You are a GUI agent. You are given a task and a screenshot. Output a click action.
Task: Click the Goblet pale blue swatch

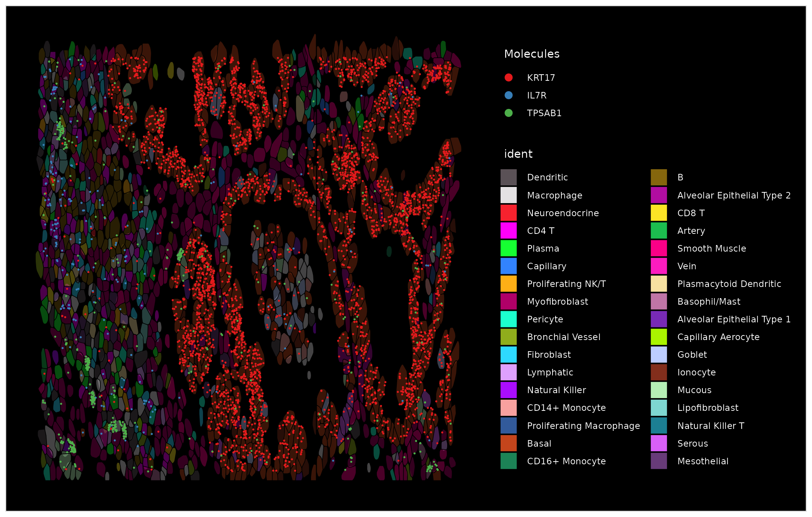click(x=659, y=354)
